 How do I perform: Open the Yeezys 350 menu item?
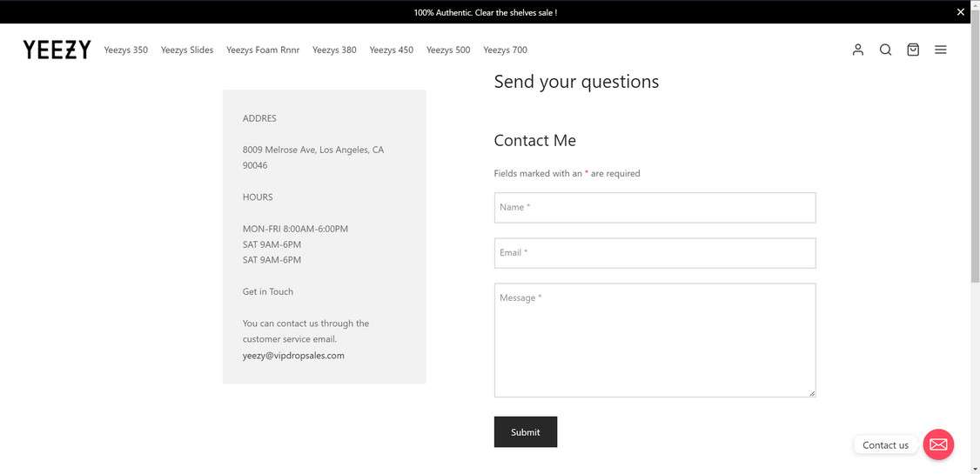pyautogui.click(x=126, y=50)
